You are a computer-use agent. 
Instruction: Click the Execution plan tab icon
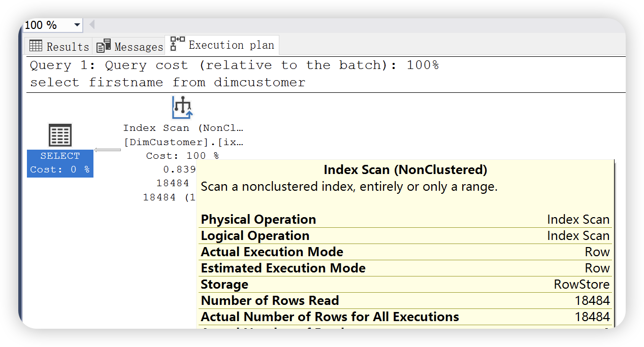coord(177,44)
